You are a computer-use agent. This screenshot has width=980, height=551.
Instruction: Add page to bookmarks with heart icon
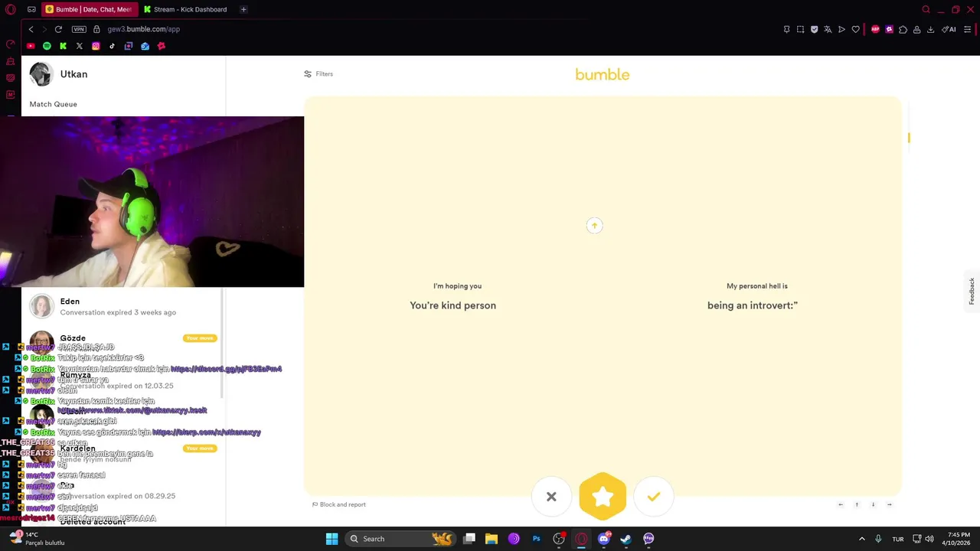pyautogui.click(x=855, y=29)
